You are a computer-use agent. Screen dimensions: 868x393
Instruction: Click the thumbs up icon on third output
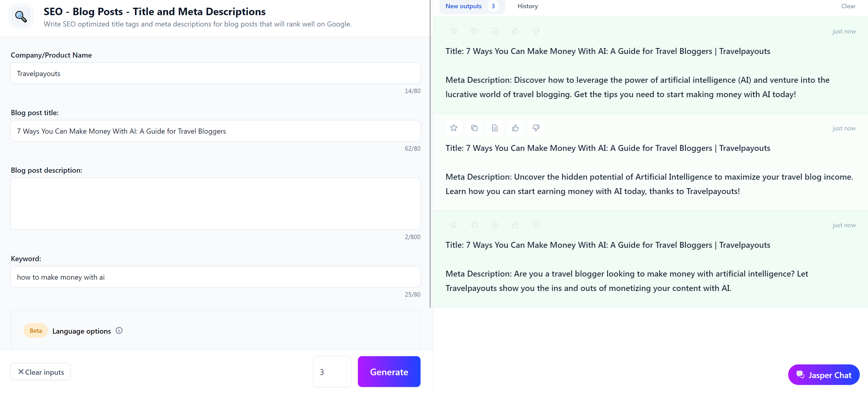515,225
